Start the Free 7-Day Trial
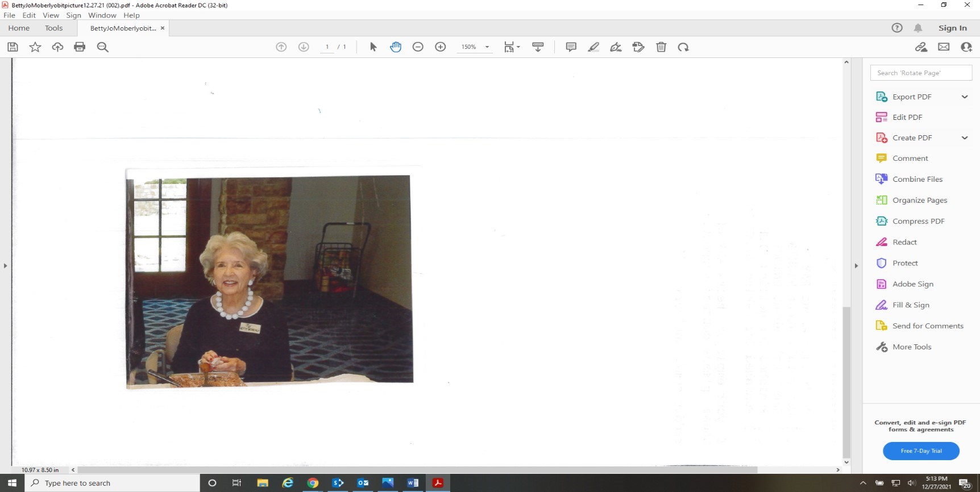Image resolution: width=980 pixels, height=492 pixels. (921, 451)
